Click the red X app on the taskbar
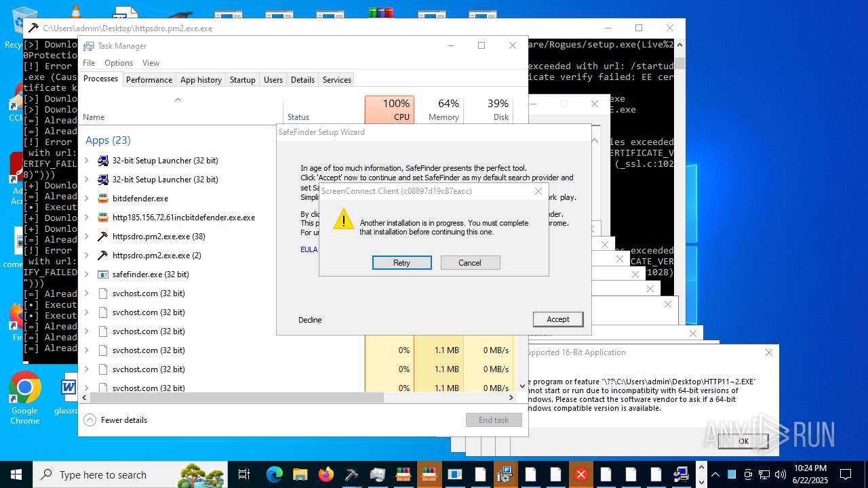 pyautogui.click(x=580, y=474)
